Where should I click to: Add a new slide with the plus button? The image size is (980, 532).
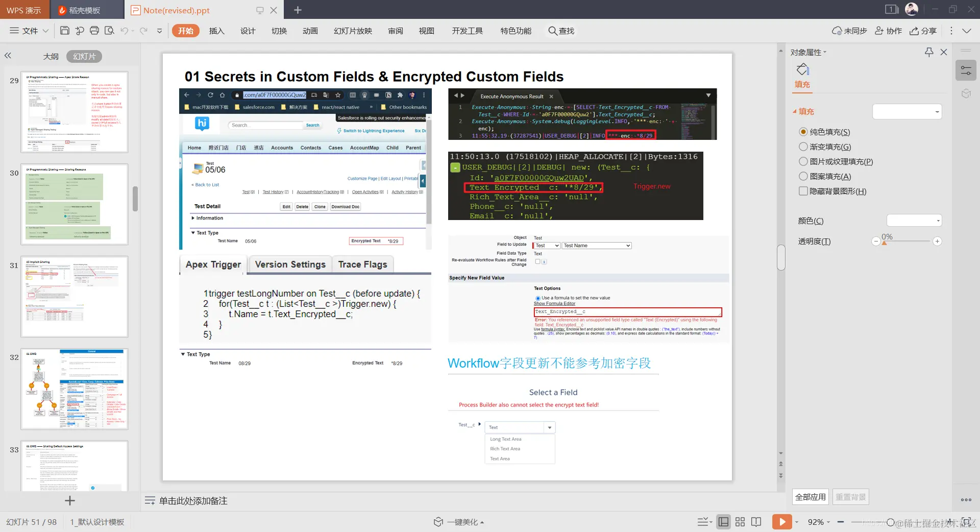click(x=70, y=501)
